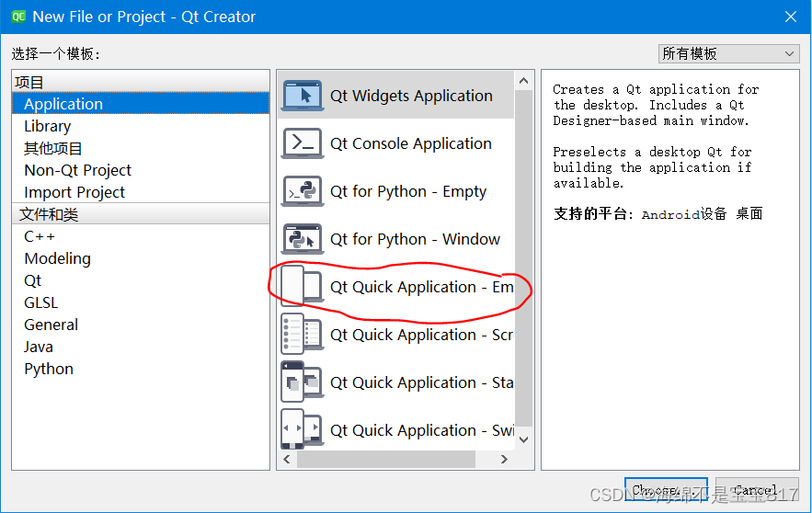Click the Qt Creator logo in title bar
This screenshot has width=812, height=513.
(18, 17)
